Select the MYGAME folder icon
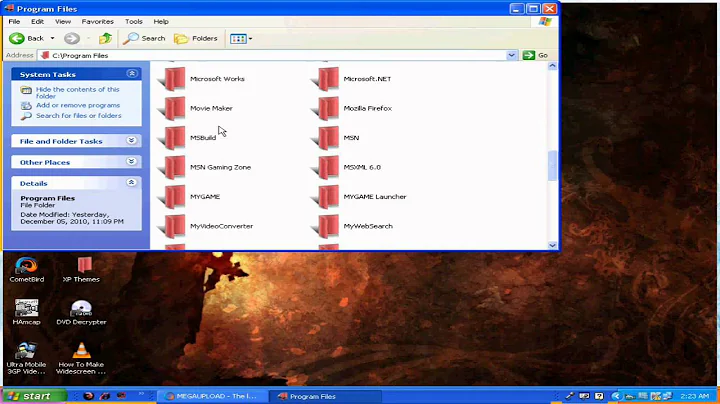The image size is (720, 404). click(x=173, y=196)
